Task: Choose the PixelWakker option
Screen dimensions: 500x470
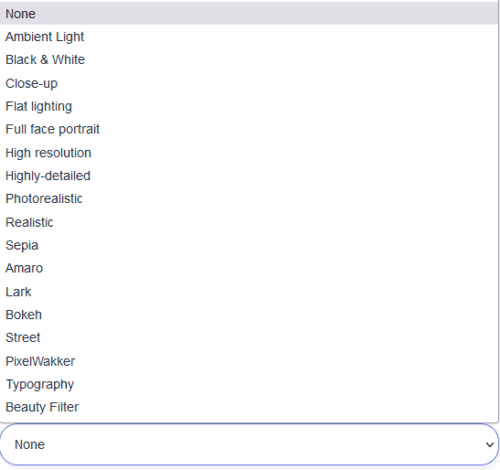Action: pos(249,361)
